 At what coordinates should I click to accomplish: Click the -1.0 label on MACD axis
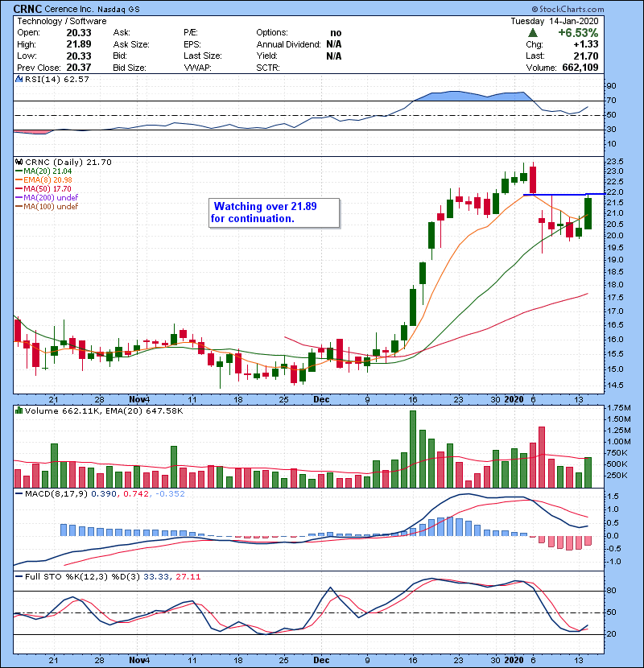(613, 562)
